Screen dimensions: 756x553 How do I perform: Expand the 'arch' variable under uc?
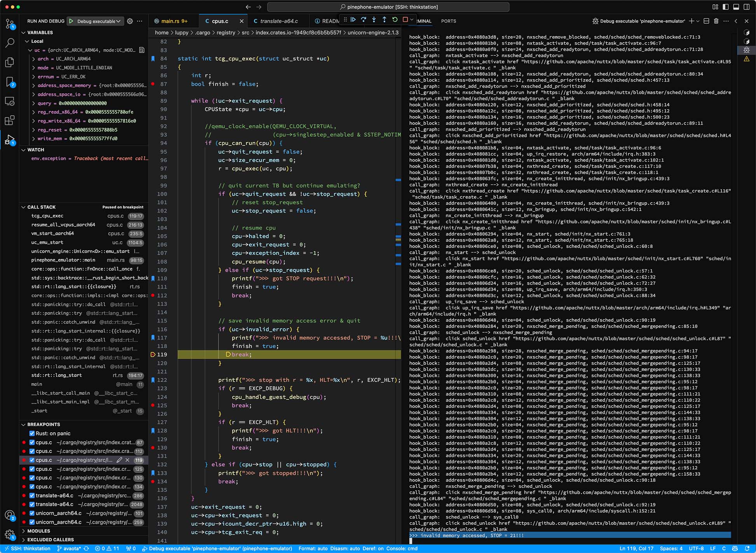34,59
